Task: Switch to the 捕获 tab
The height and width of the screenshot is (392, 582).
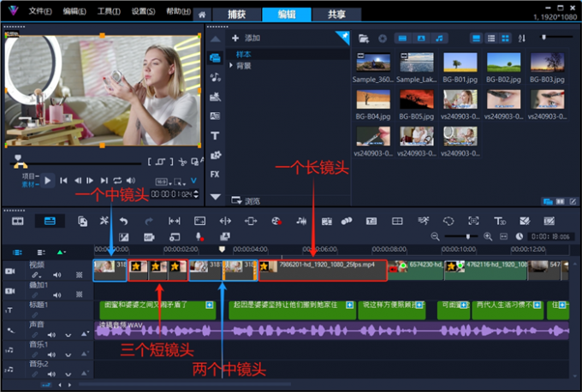Action: 236,15
